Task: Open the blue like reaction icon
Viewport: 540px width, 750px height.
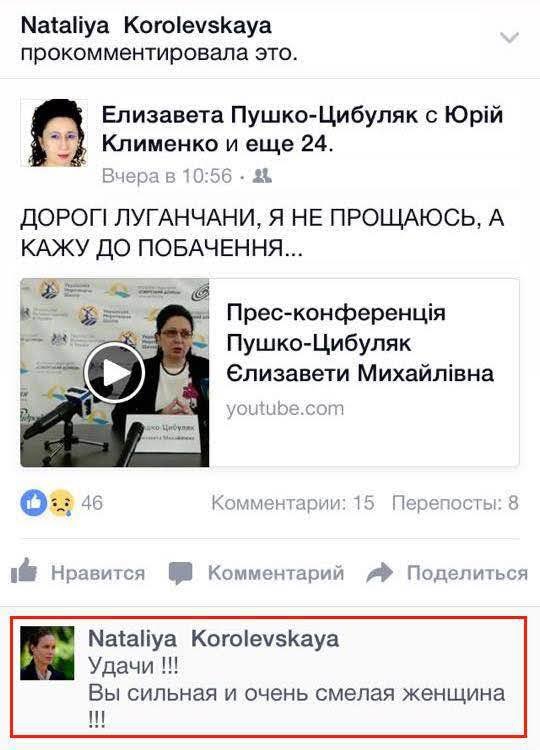Action: tap(33, 503)
